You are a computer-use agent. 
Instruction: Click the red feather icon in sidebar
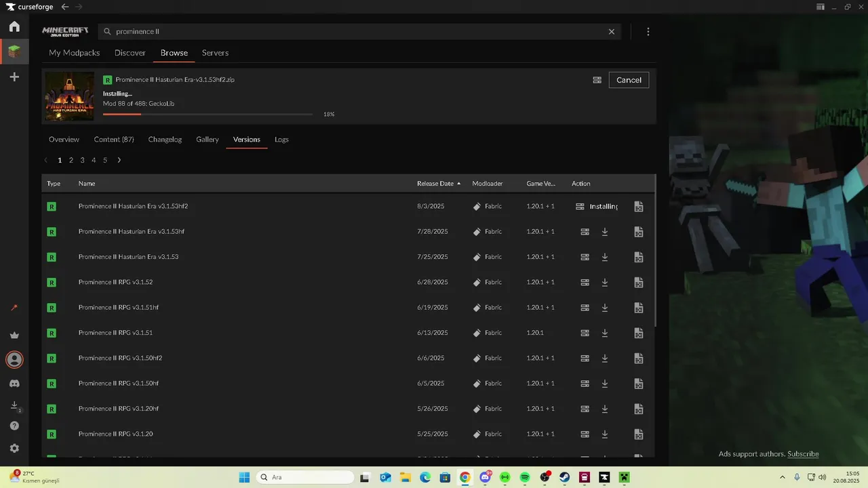14,308
